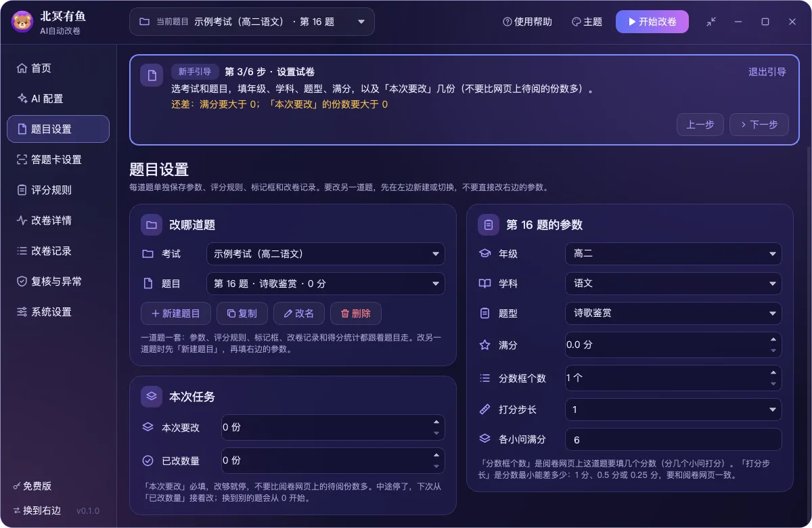
Task: Click the 第 16 题的参数 clipboard icon
Action: point(489,225)
